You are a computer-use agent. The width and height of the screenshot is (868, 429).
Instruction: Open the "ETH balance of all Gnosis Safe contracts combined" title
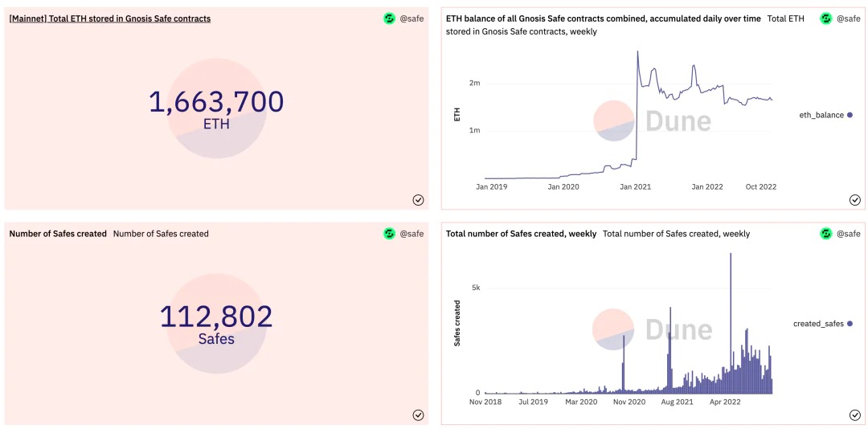(603, 18)
